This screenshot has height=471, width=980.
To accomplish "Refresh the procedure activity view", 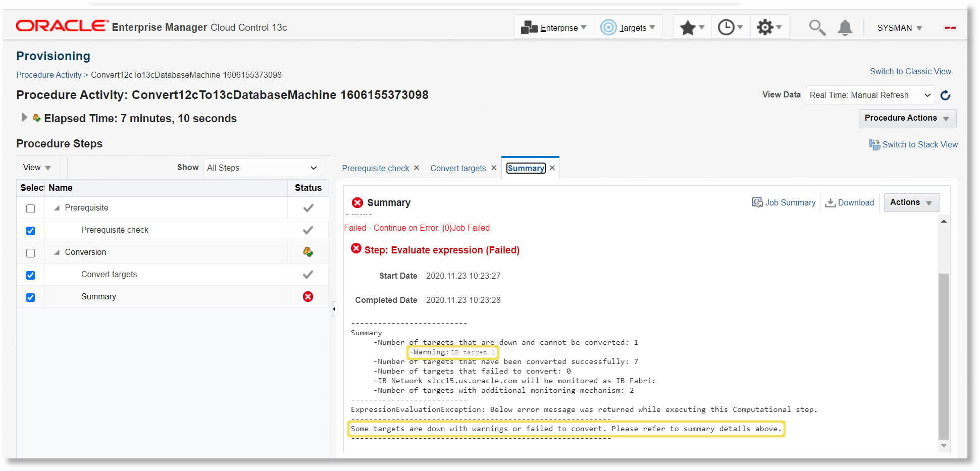I will pos(945,95).
